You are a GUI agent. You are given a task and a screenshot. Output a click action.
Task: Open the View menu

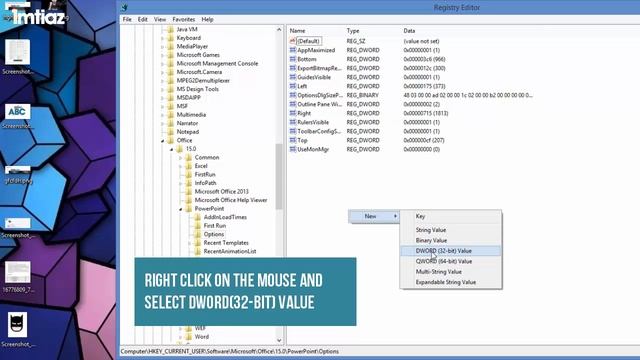160,19
